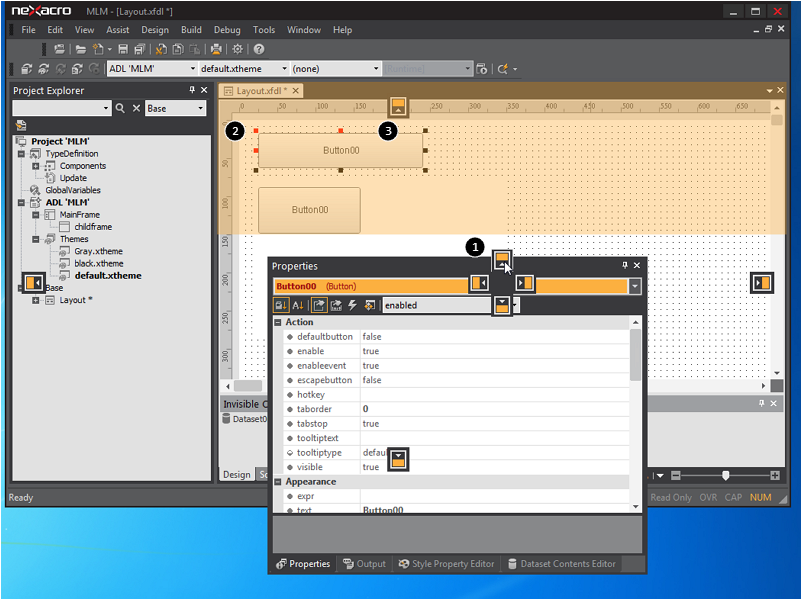This screenshot has width=802, height=600.
Task: Click the print icon in the toolbar
Action: point(216,49)
